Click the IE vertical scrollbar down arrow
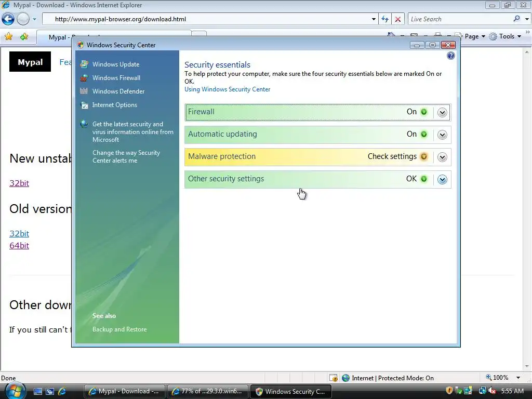The width and height of the screenshot is (532, 399). click(x=527, y=366)
